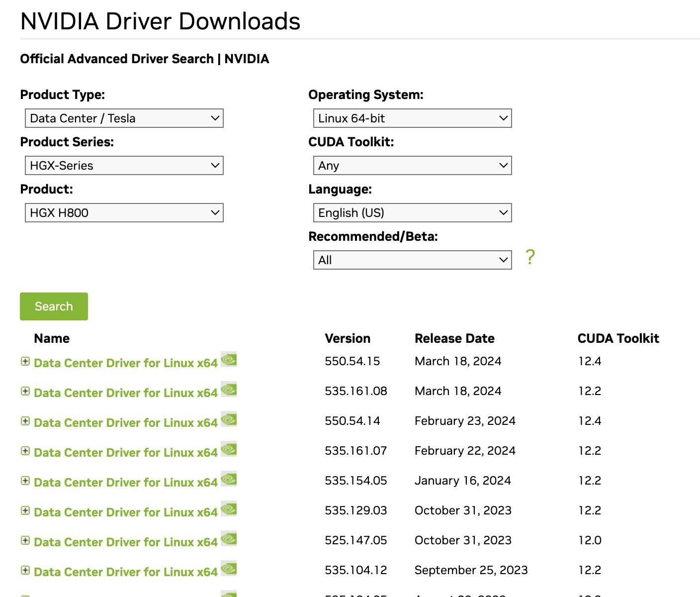Click the Name column header

pos(52,338)
